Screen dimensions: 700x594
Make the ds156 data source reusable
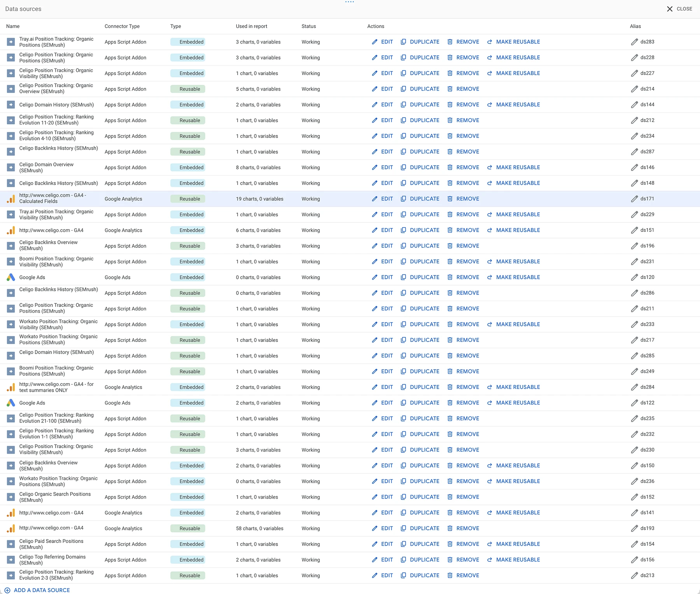point(513,560)
